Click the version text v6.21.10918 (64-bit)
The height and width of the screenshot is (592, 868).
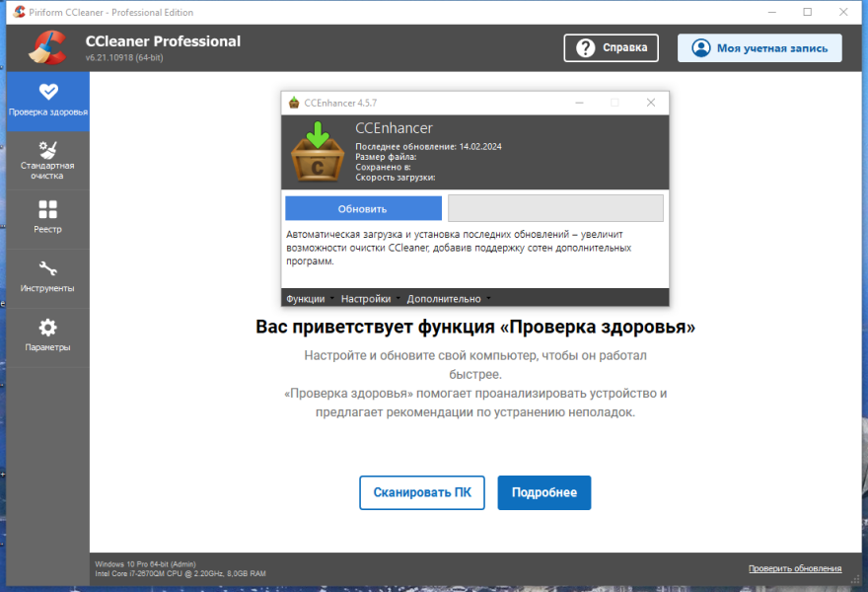tap(124, 57)
